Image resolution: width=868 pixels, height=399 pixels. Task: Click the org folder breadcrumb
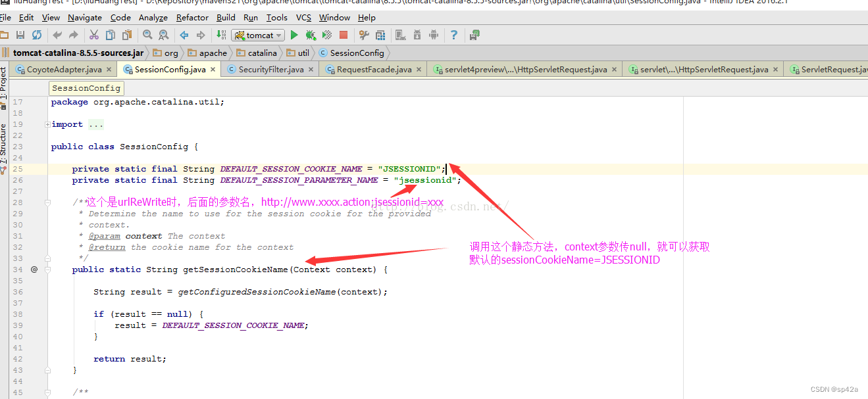pyautogui.click(x=166, y=53)
